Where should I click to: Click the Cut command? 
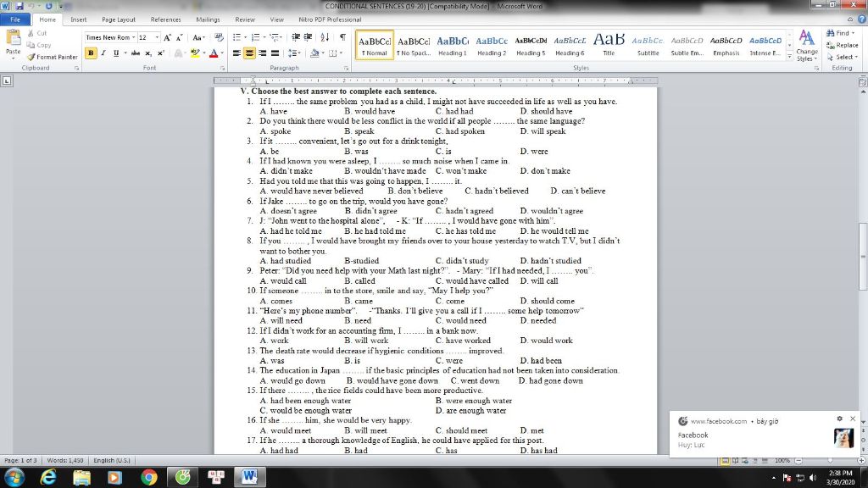point(37,33)
